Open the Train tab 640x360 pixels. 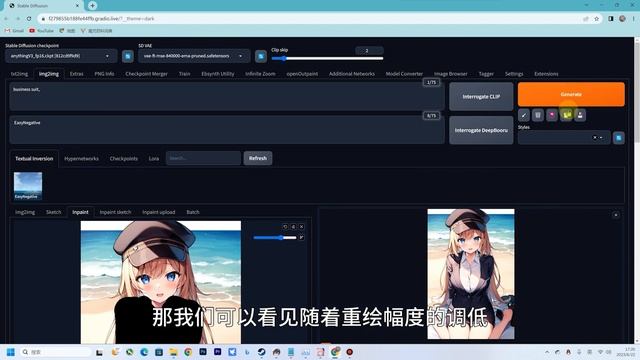point(184,74)
